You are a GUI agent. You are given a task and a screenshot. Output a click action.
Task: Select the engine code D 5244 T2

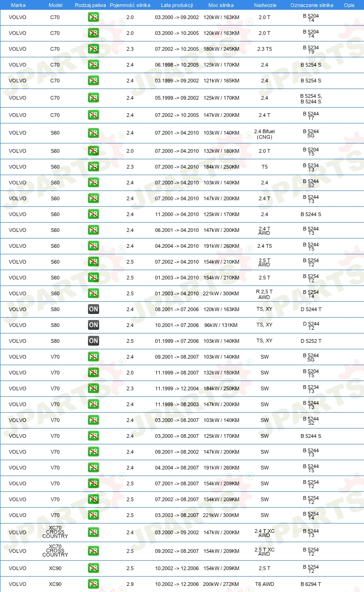tap(311, 325)
